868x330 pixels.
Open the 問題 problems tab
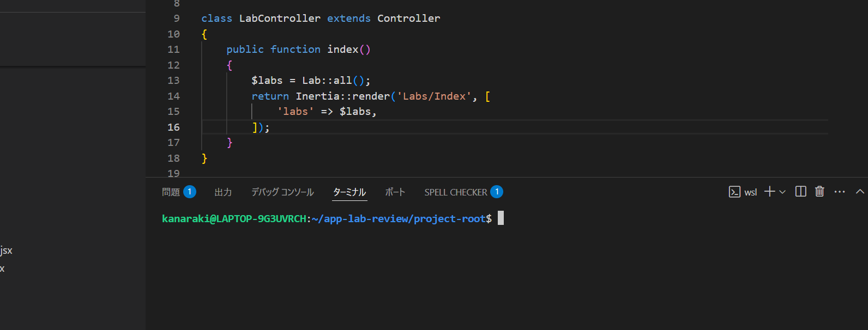(171, 192)
